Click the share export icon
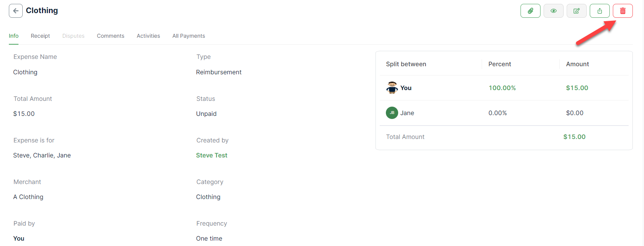Screen dimensions: 644x246 (x=599, y=11)
